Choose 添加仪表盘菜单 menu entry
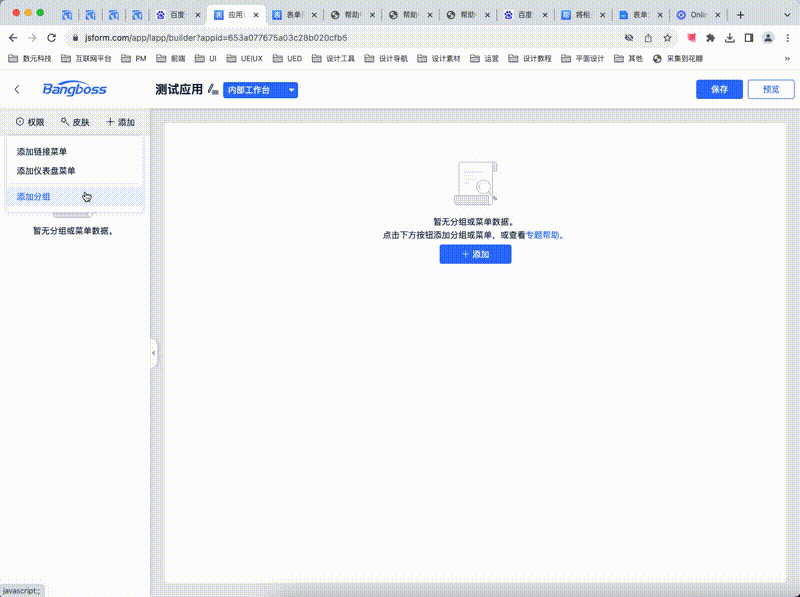Image resolution: width=800 pixels, height=597 pixels. click(x=46, y=171)
